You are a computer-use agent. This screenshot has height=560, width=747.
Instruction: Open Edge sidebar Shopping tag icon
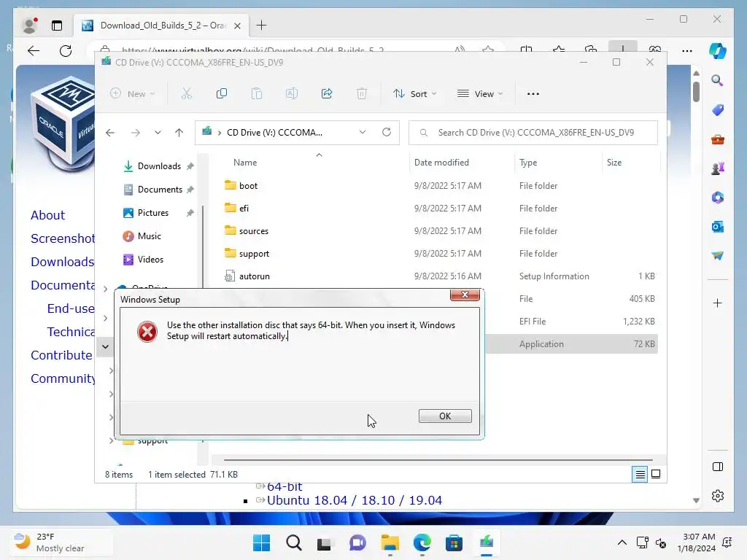[x=718, y=110]
